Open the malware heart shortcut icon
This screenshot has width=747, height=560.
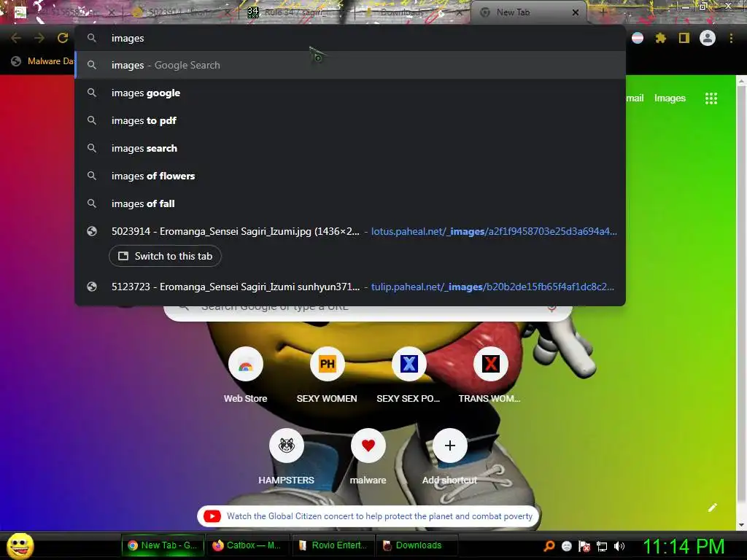pos(368,446)
